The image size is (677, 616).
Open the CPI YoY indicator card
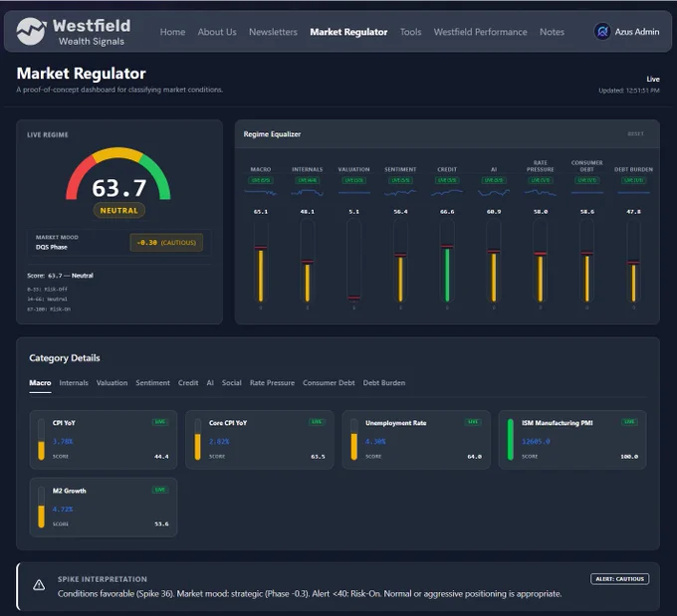pos(104,440)
